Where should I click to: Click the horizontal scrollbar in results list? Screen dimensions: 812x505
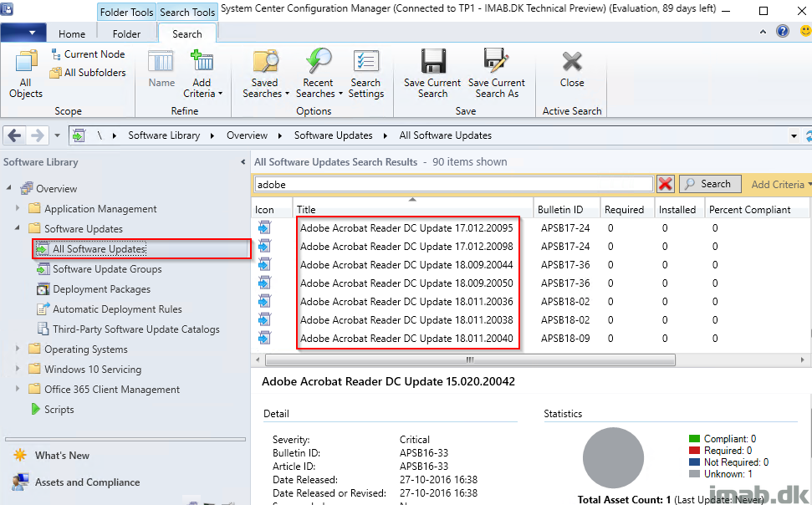coord(470,360)
